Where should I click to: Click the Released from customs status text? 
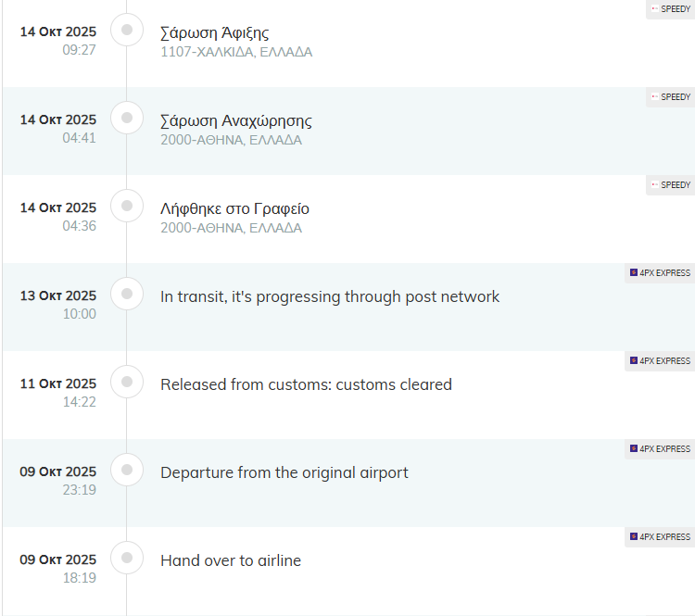click(306, 384)
